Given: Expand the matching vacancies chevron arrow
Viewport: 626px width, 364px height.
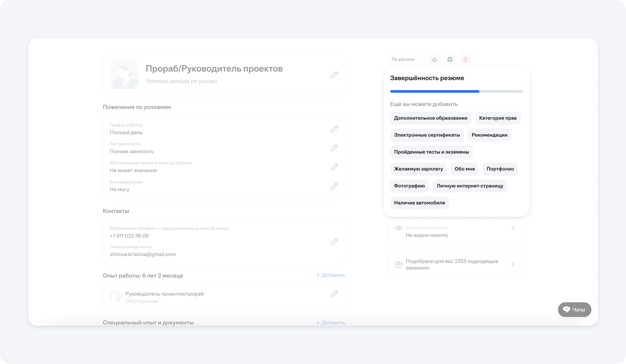Looking at the screenshot, I should [513, 265].
